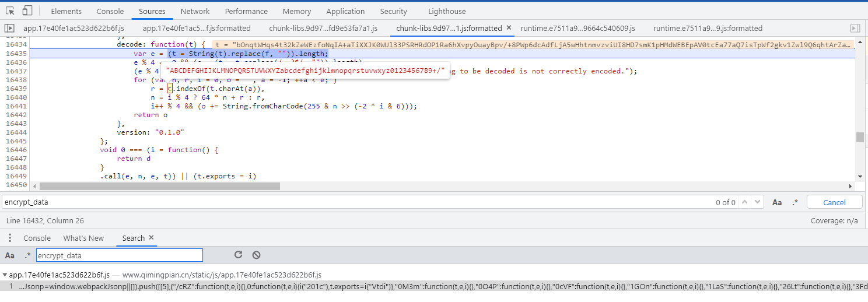Switch to the Elements panel
The width and height of the screenshot is (868, 302).
[66, 11]
